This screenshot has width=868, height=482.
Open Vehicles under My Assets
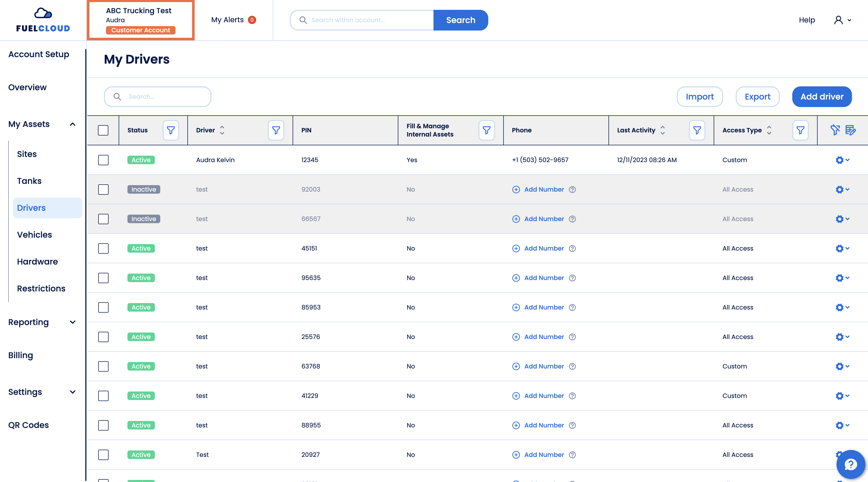click(x=34, y=235)
